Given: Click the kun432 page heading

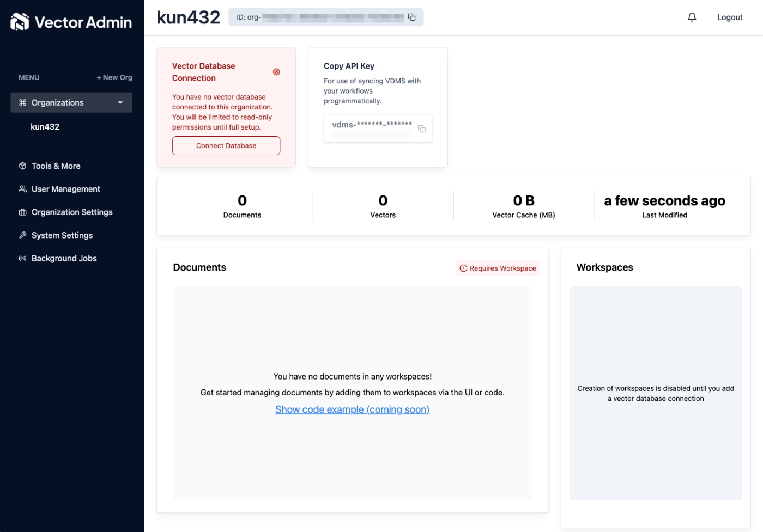Looking at the screenshot, I should click(x=189, y=17).
